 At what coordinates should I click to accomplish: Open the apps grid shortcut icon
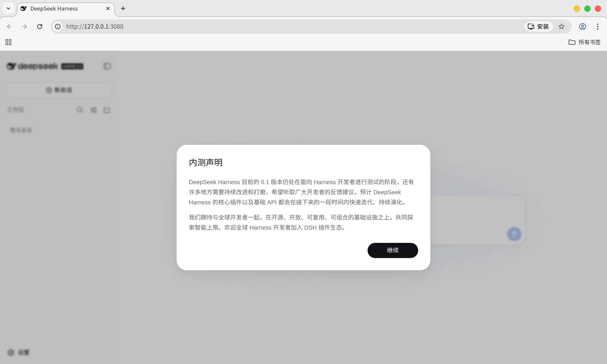click(8, 42)
